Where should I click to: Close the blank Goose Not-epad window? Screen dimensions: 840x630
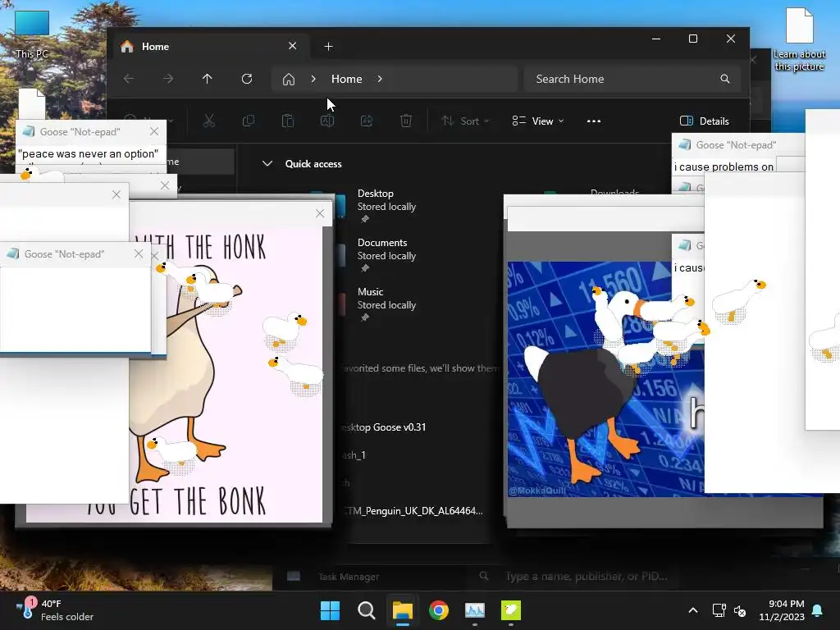pos(139,254)
